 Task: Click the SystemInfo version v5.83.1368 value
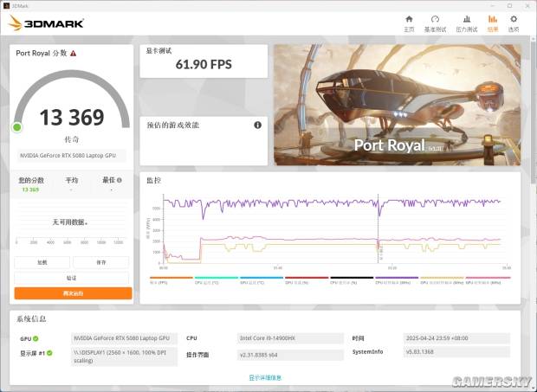pos(456,351)
